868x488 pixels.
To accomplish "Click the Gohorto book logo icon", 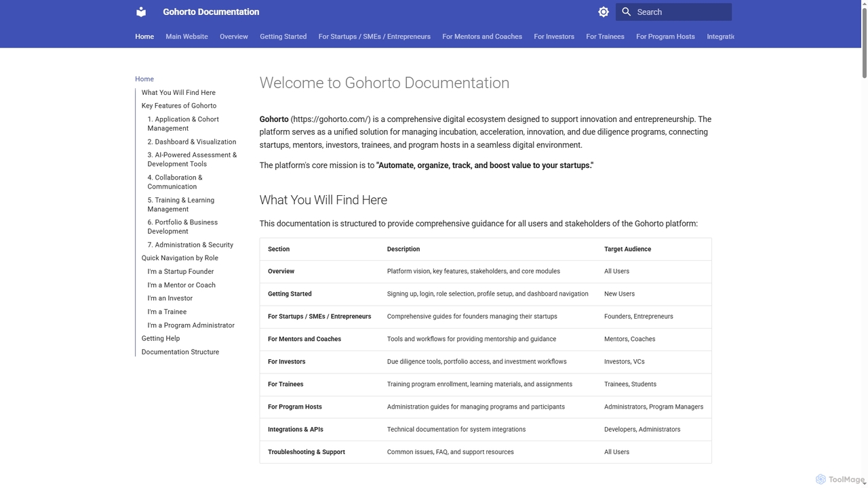I will point(141,12).
